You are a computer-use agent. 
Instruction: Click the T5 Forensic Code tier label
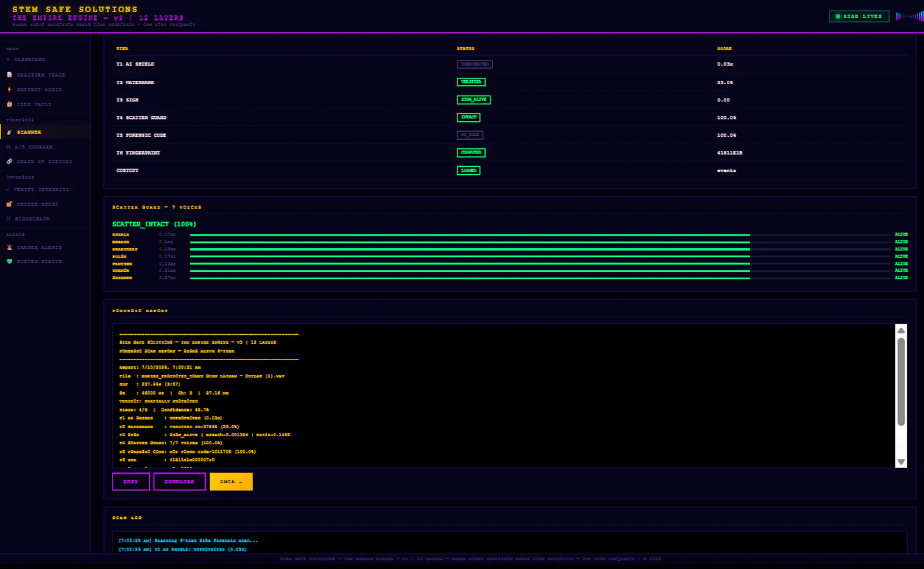coord(141,135)
